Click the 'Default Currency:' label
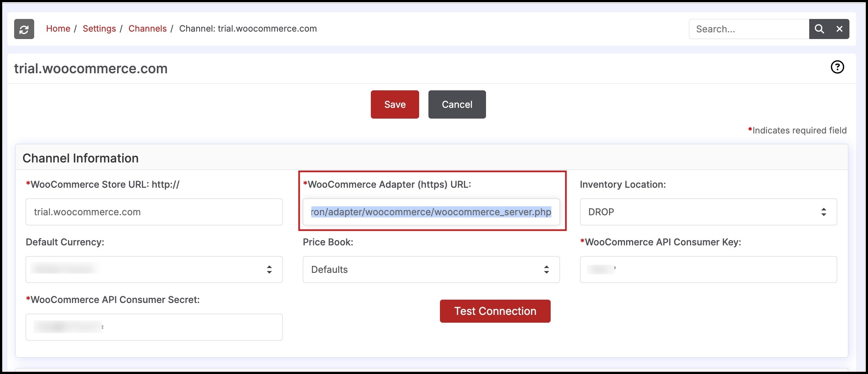The width and height of the screenshot is (868, 374). tap(65, 242)
